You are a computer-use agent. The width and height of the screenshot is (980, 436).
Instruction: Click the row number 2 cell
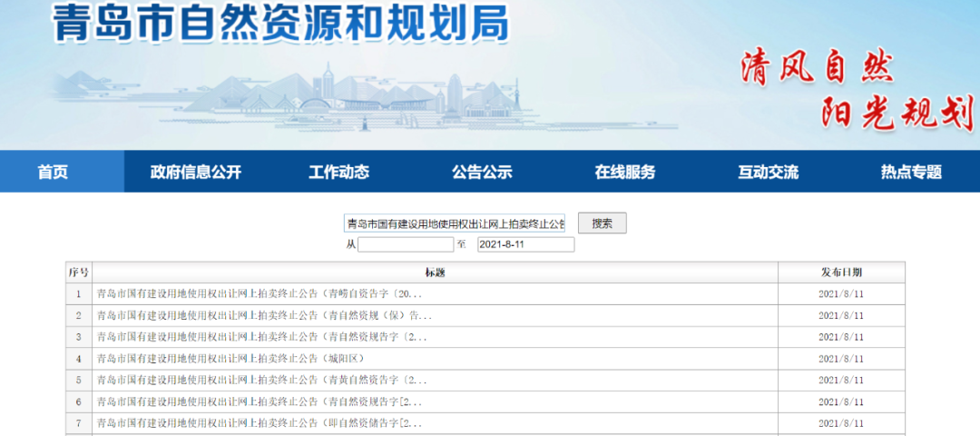pos(79,316)
